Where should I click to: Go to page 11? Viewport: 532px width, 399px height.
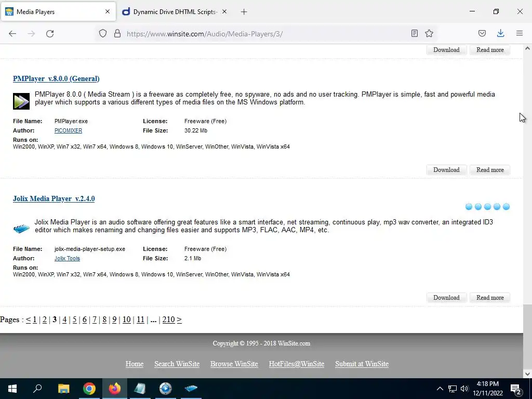pos(140,320)
